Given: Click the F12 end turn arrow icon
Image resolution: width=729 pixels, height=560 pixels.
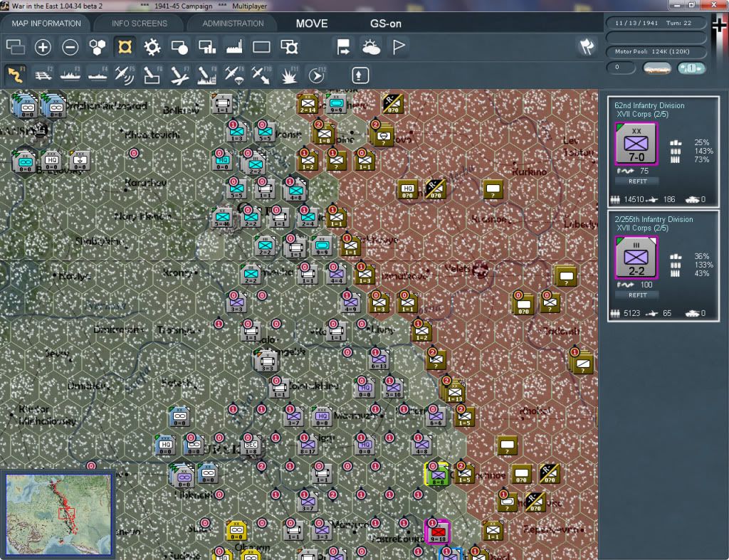Looking at the screenshot, I should coord(317,75).
